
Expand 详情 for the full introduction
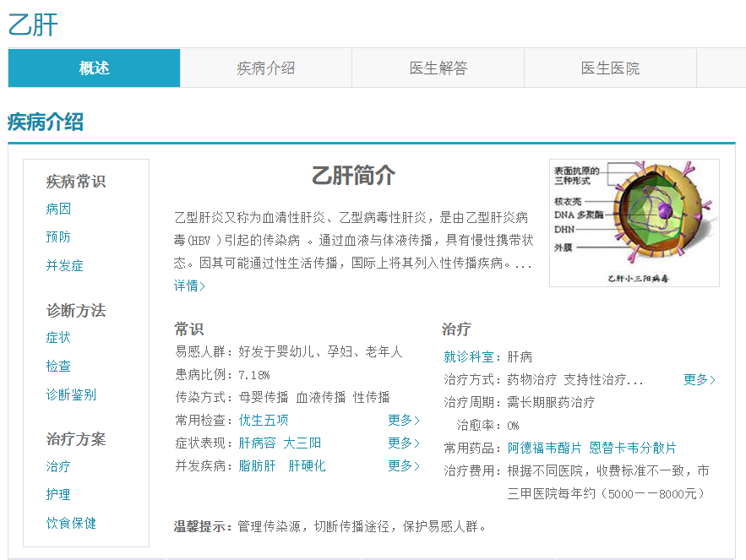(x=188, y=285)
